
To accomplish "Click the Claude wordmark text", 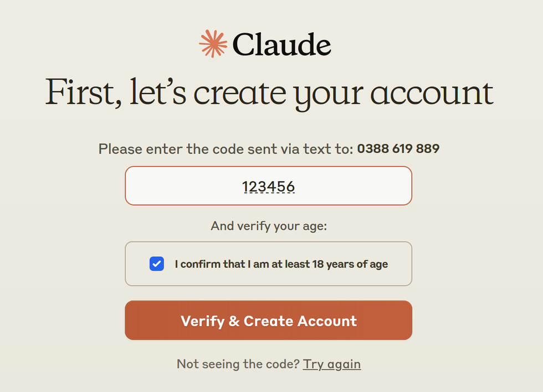I will [282, 45].
